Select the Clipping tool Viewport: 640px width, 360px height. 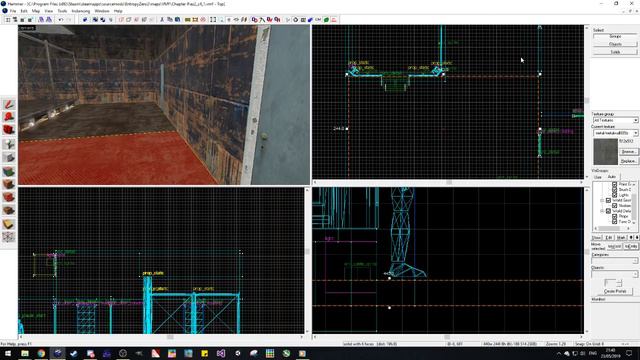[x=9, y=224]
